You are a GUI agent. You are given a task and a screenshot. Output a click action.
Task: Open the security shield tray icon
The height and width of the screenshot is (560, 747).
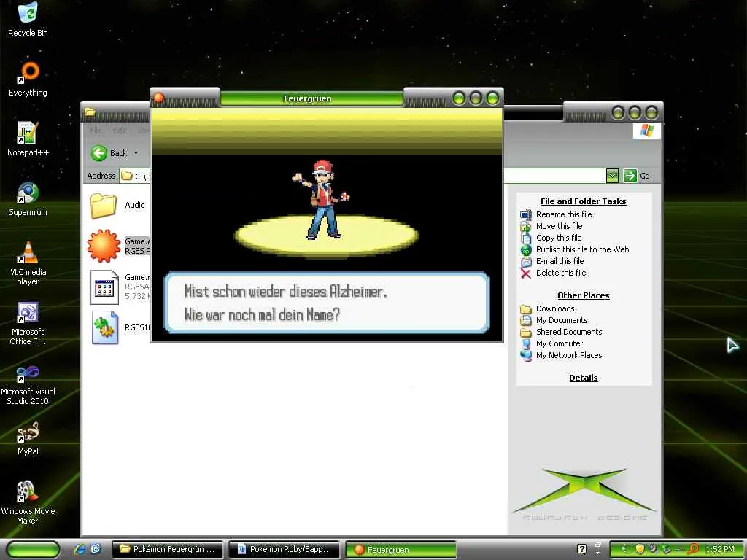tap(640, 549)
